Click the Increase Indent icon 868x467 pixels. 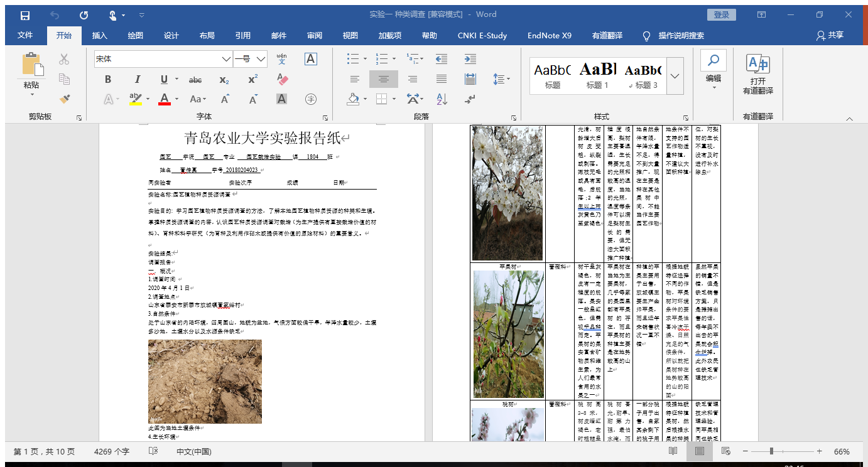tap(470, 59)
